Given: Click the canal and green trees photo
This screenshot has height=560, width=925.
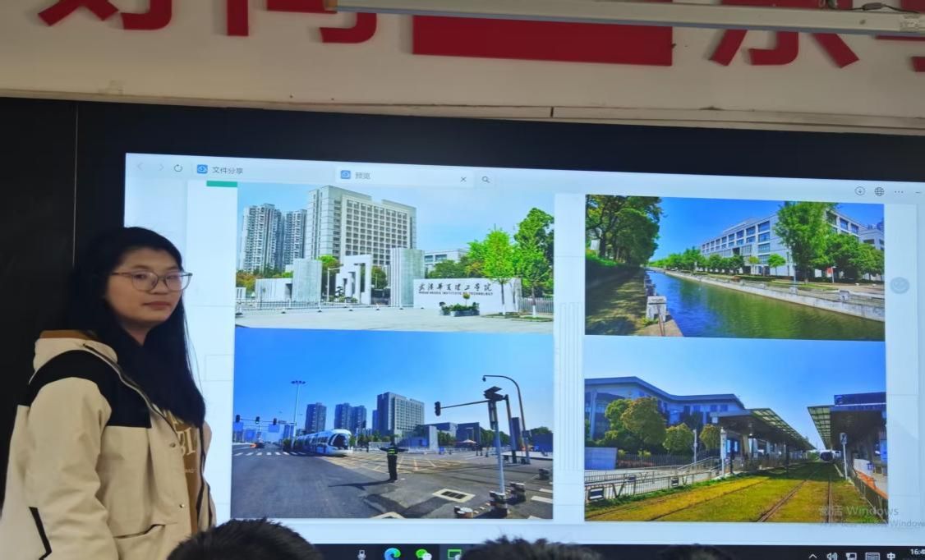Looking at the screenshot, I should point(734,266).
